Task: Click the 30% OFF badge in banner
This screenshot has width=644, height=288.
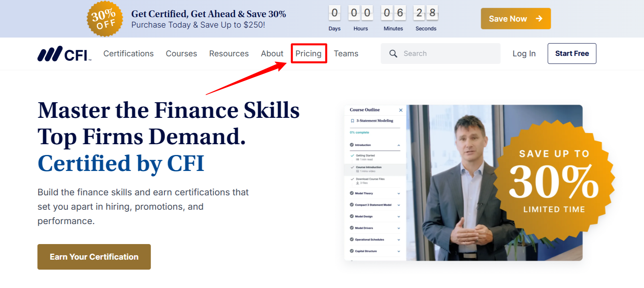Action: [x=105, y=19]
